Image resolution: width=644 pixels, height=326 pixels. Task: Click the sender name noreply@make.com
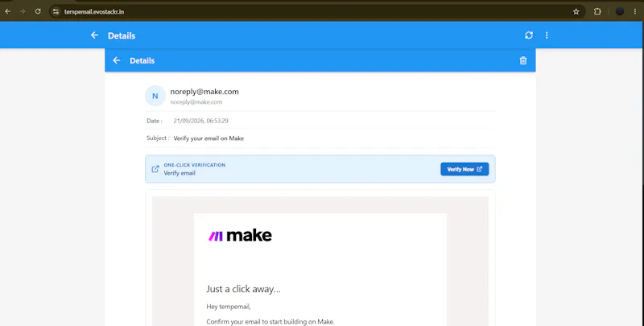(204, 92)
